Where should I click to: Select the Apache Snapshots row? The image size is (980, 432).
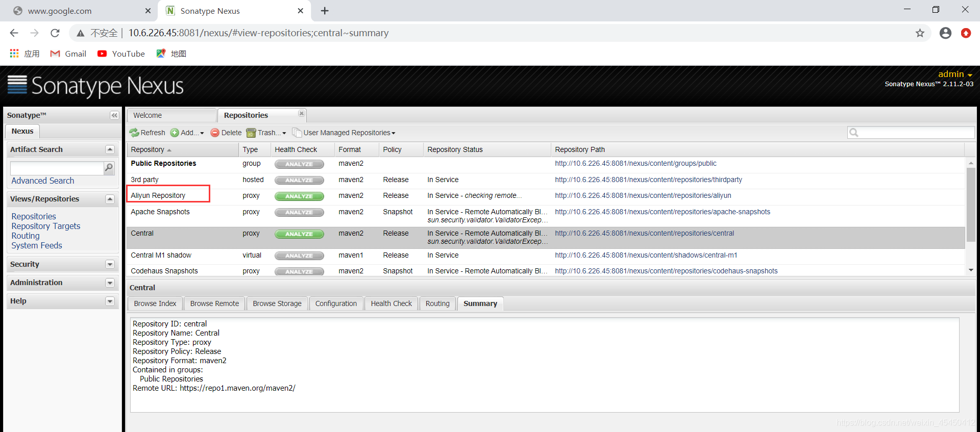tap(546, 216)
